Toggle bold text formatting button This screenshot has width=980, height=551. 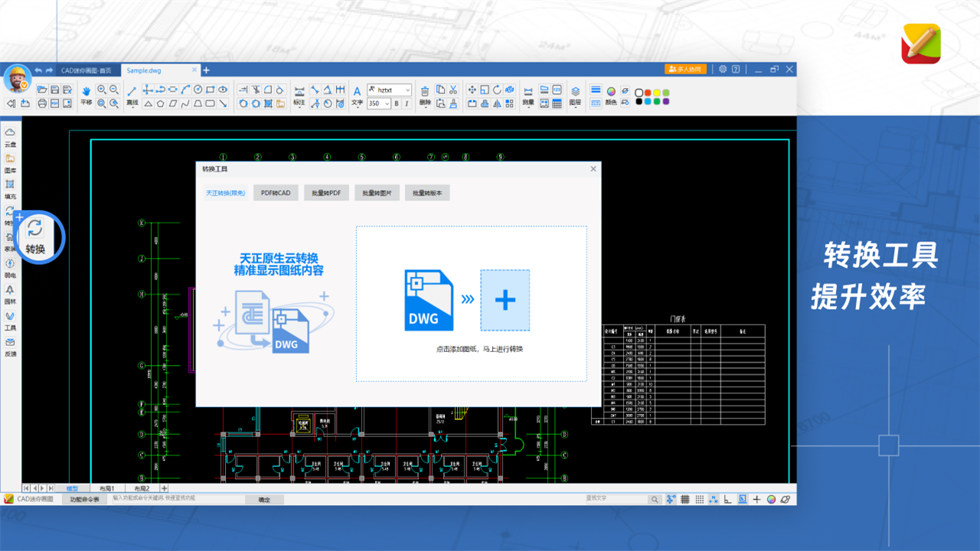[x=397, y=103]
